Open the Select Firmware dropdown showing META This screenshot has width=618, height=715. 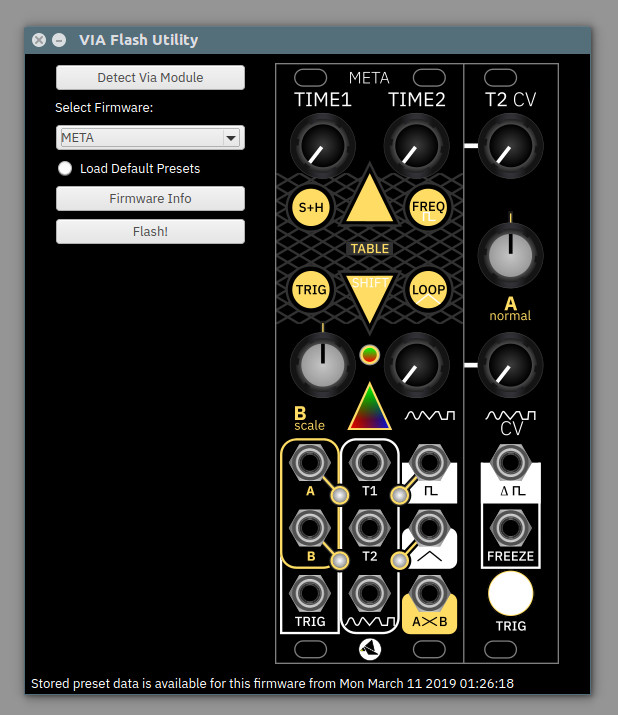click(x=150, y=137)
